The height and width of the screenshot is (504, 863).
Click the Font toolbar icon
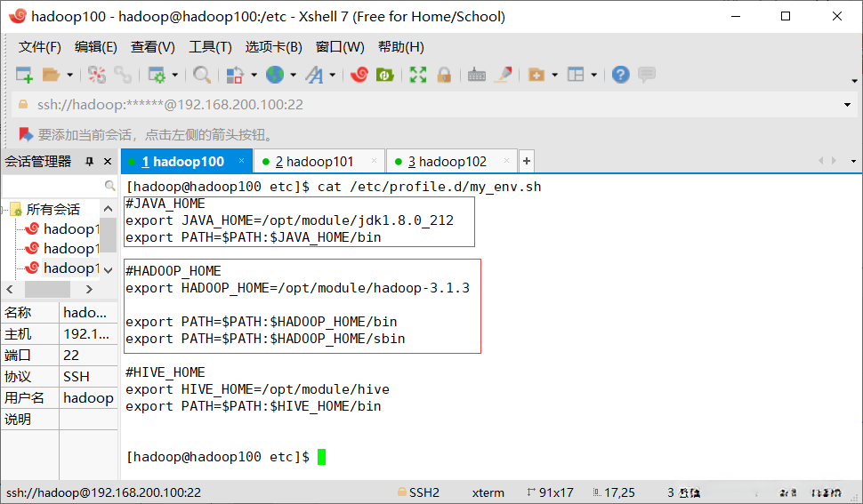pos(315,75)
